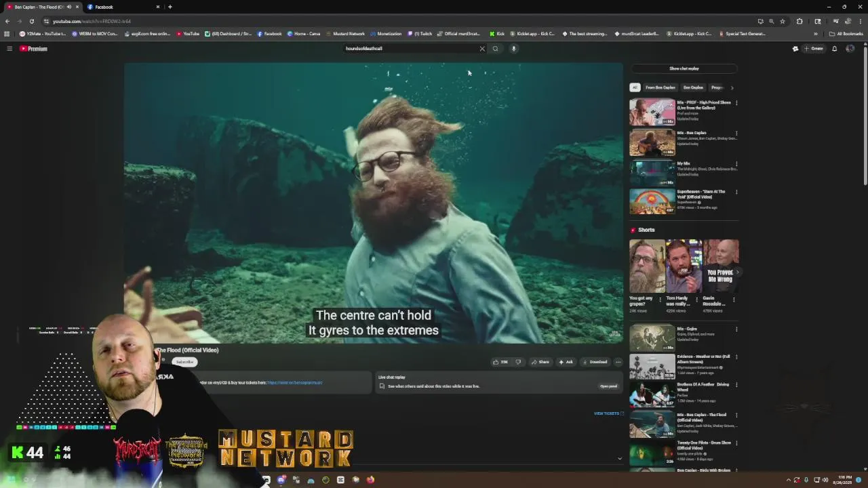Open options menu for My Mix

click(736, 164)
